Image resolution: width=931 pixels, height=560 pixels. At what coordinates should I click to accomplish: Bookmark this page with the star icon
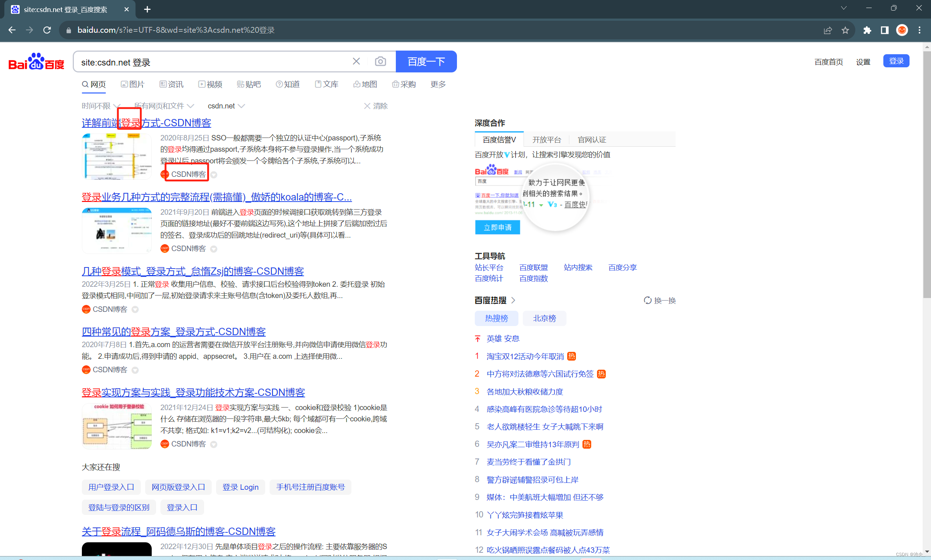tap(845, 30)
